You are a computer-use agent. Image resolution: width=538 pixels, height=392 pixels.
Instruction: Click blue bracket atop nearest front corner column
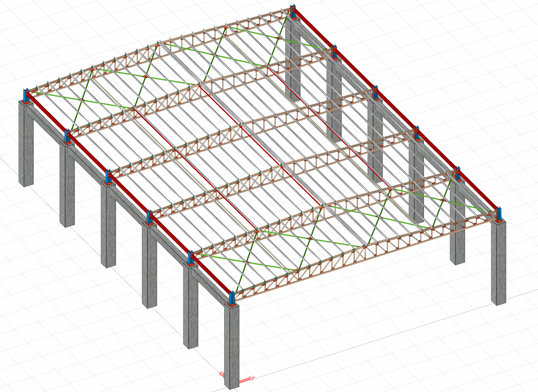pos(231,298)
